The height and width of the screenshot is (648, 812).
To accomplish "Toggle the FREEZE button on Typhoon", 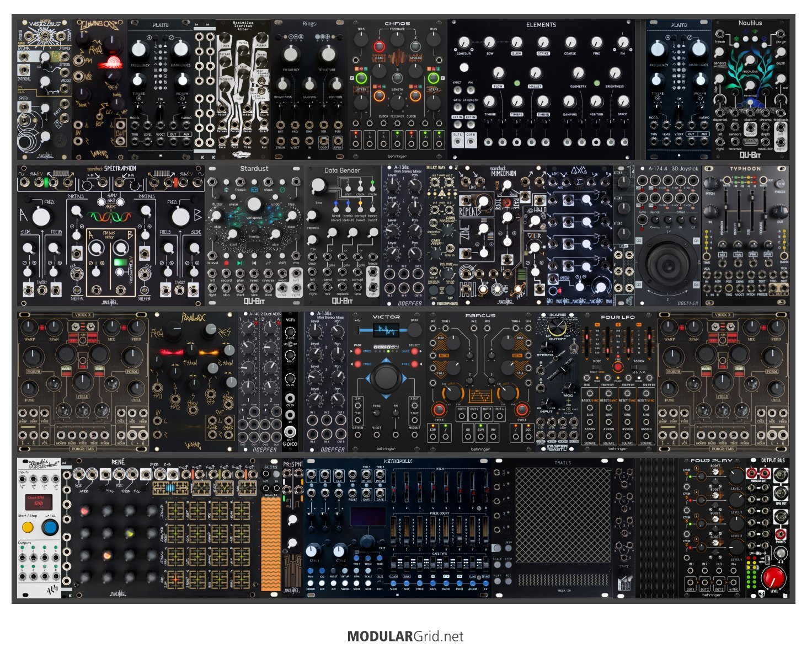I will point(780,183).
